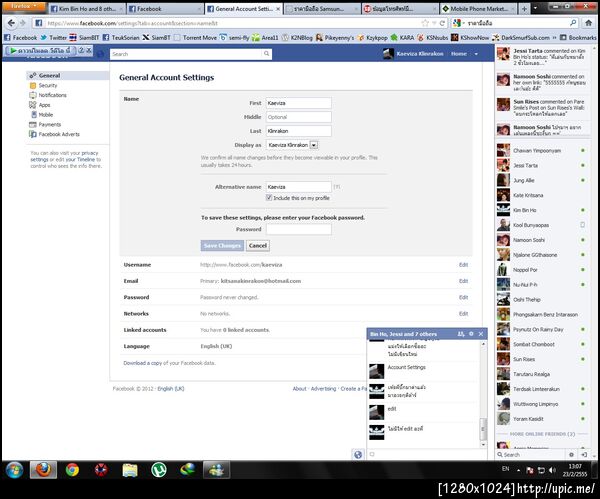Toggle Include this on my profile checkbox
Screen dimensions: 600x499
pos(269,197)
